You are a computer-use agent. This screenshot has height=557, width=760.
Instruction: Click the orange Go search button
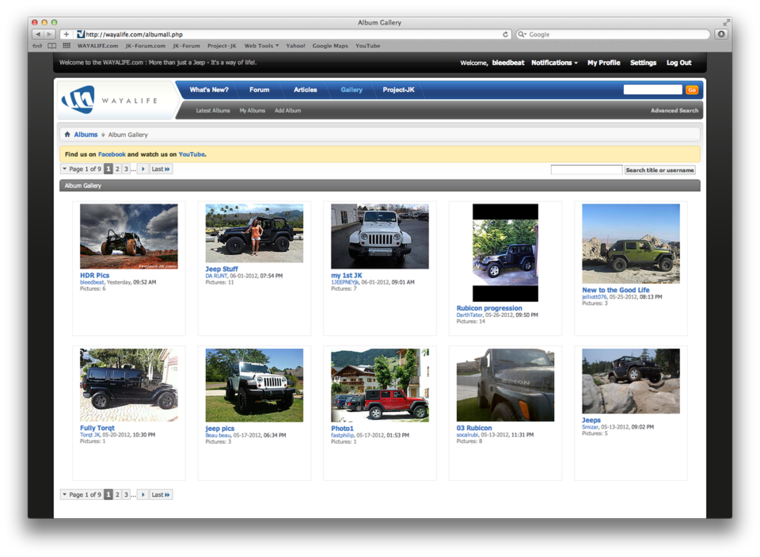click(x=691, y=90)
